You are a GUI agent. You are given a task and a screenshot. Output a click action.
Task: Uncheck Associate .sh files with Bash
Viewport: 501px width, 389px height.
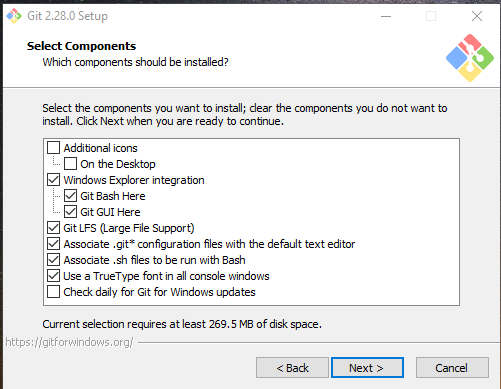(x=54, y=260)
